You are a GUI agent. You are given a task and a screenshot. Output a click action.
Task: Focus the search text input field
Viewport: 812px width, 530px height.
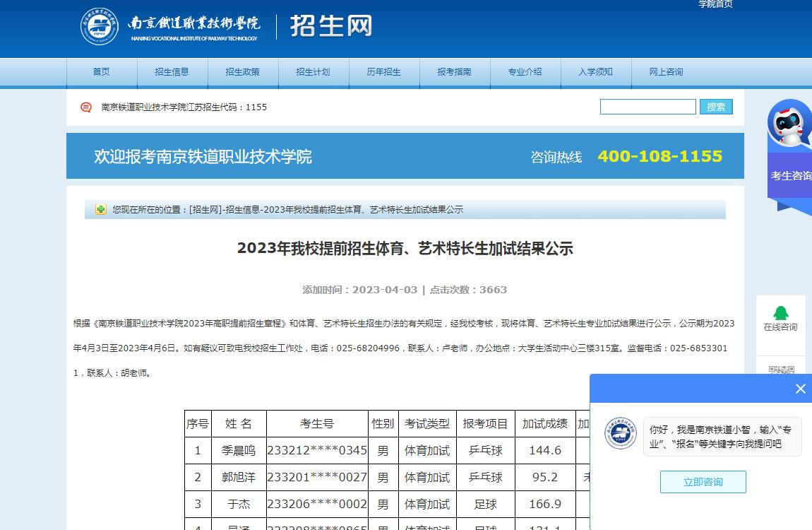pyautogui.click(x=648, y=107)
